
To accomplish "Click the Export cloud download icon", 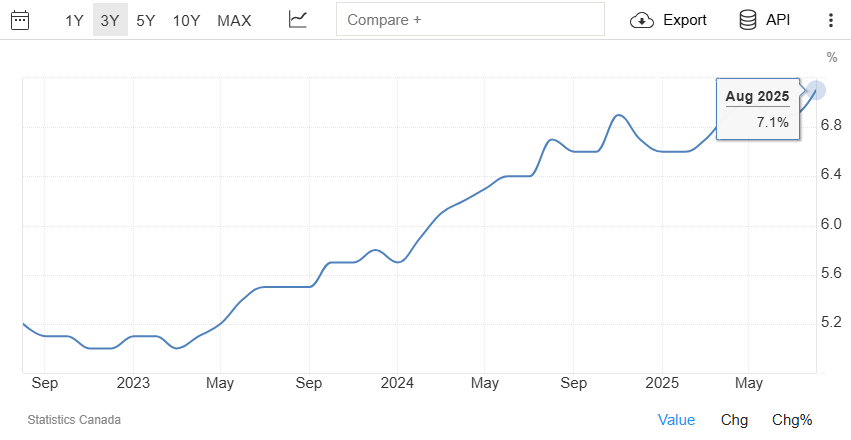I will (x=642, y=20).
